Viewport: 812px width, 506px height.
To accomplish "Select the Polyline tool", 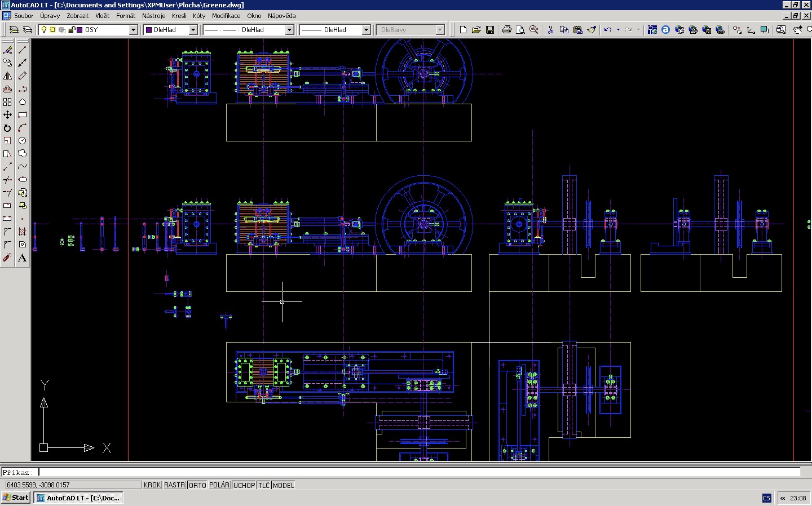I will 23,88.
